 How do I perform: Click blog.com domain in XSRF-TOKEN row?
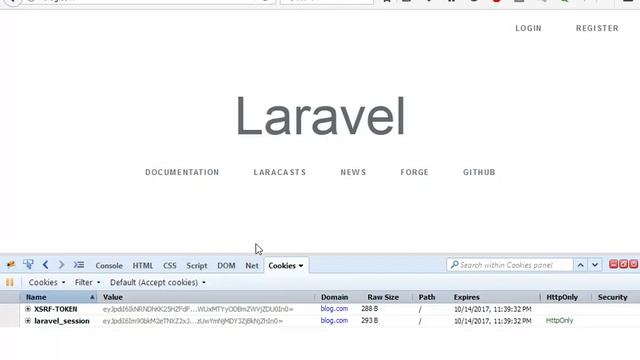334,309
